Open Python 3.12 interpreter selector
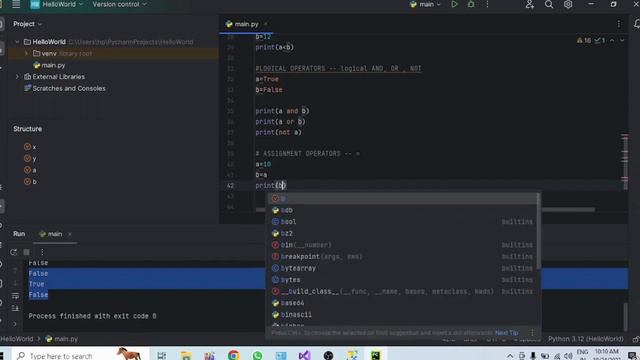The height and width of the screenshot is (360, 640). click(585, 339)
